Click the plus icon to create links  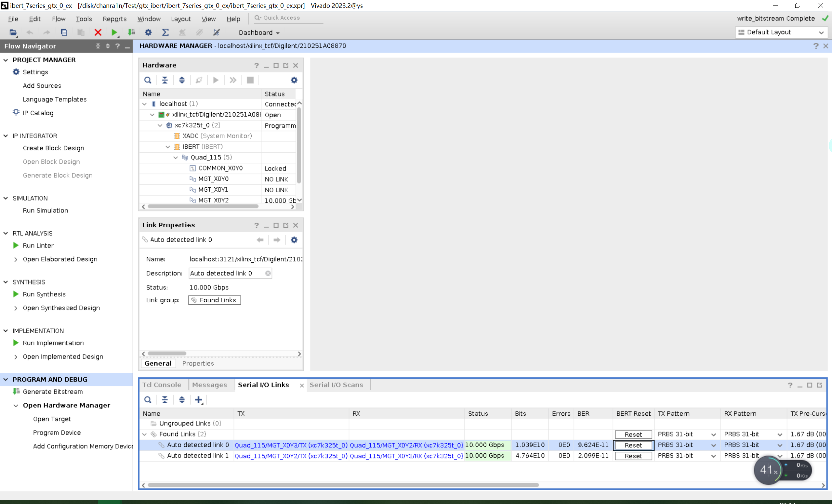click(x=199, y=400)
